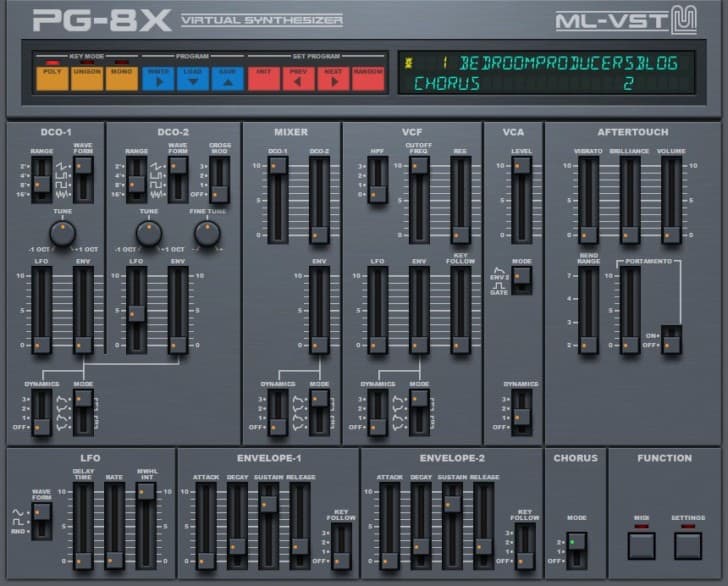
Task: Adjust the DCO-1 WAVEFORM selector
Action: pos(83,180)
